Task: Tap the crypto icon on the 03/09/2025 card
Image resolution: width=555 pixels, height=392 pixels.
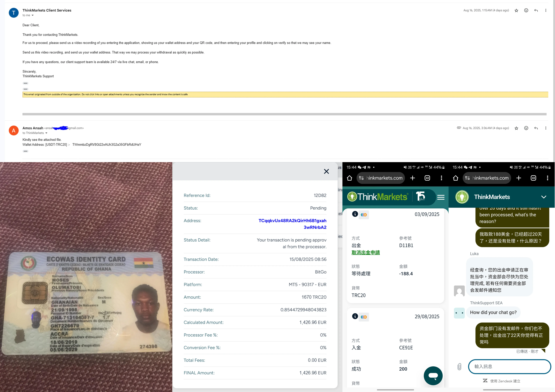Action: (364, 215)
